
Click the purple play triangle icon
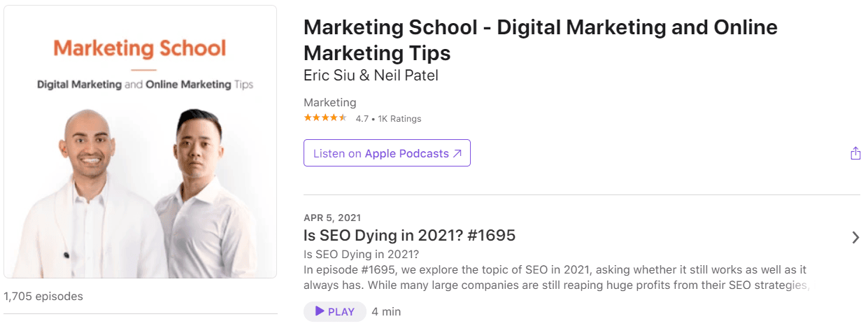pyautogui.click(x=320, y=311)
